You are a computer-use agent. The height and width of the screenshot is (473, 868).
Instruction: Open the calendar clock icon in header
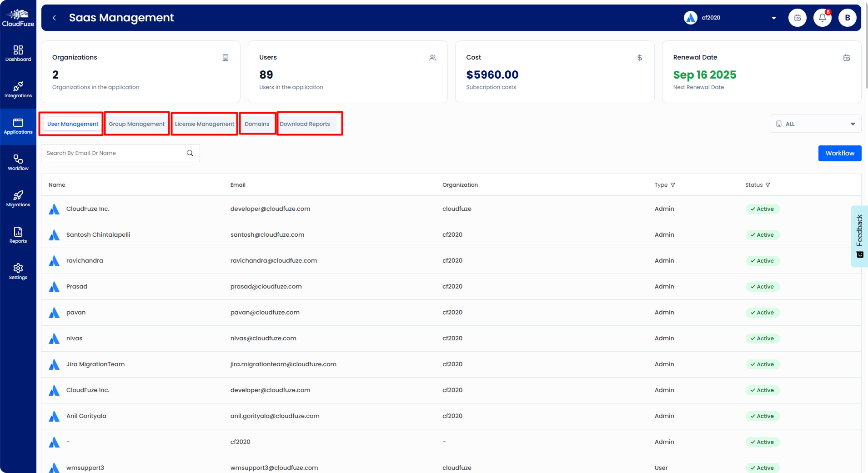(798, 18)
